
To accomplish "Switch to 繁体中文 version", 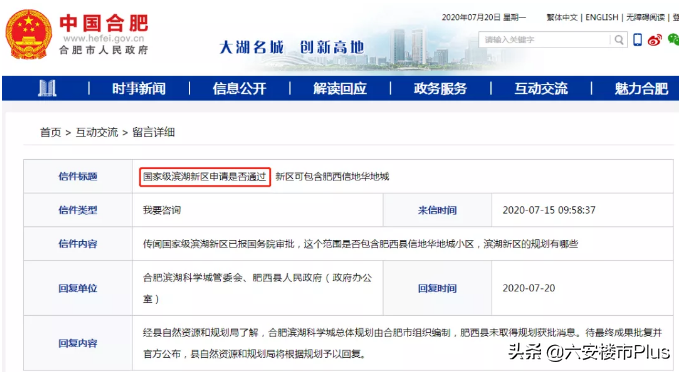I will click(x=562, y=17).
